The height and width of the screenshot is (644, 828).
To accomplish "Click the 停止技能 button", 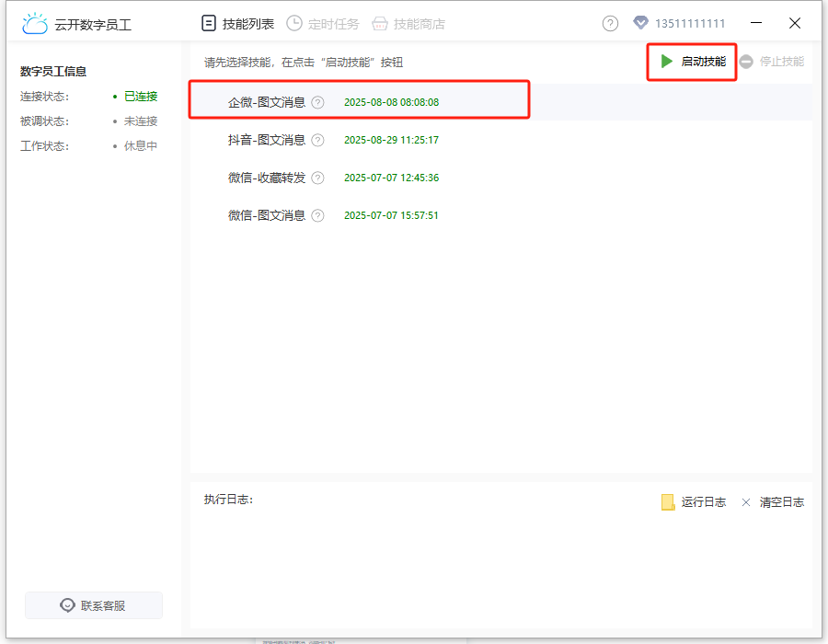I will (x=772, y=62).
